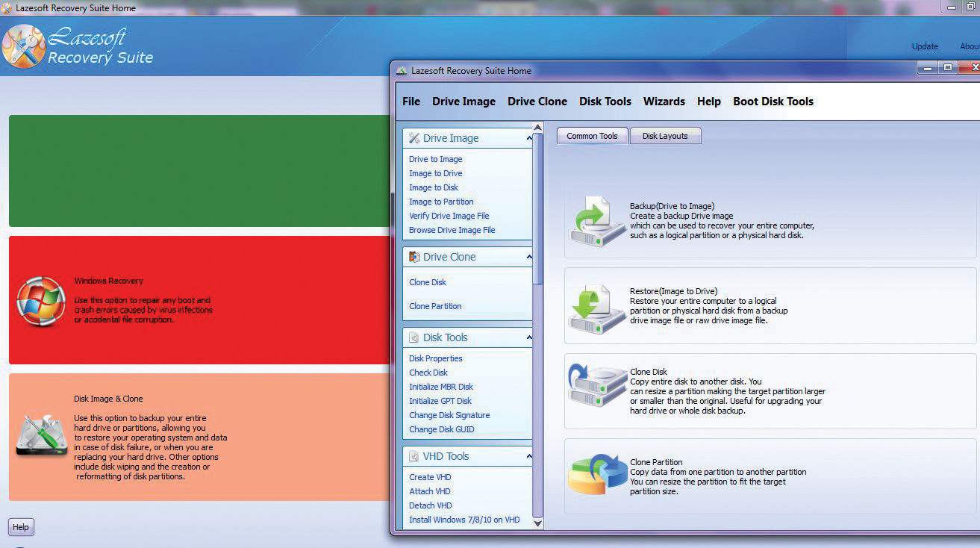
Task: Click the Clone Disk drive icon
Action: pos(598,384)
